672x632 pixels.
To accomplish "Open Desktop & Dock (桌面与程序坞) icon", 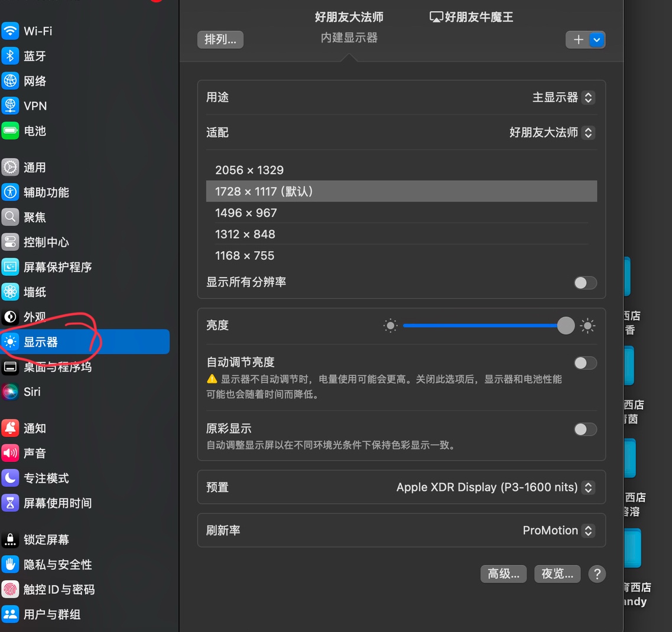I will pos(10,367).
